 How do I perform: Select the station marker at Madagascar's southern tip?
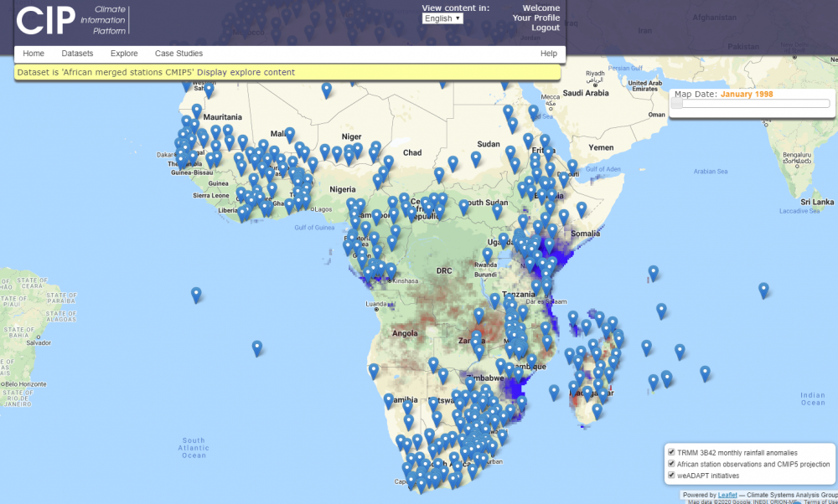[597, 411]
